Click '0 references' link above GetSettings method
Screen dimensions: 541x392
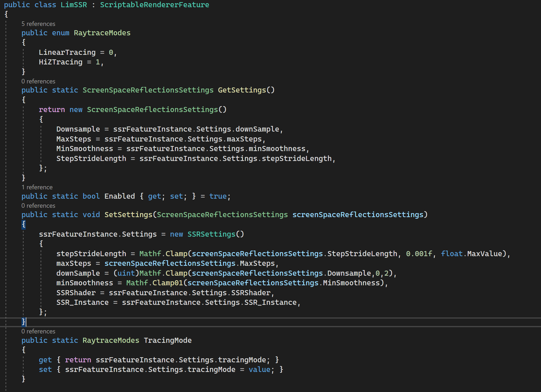(x=38, y=81)
